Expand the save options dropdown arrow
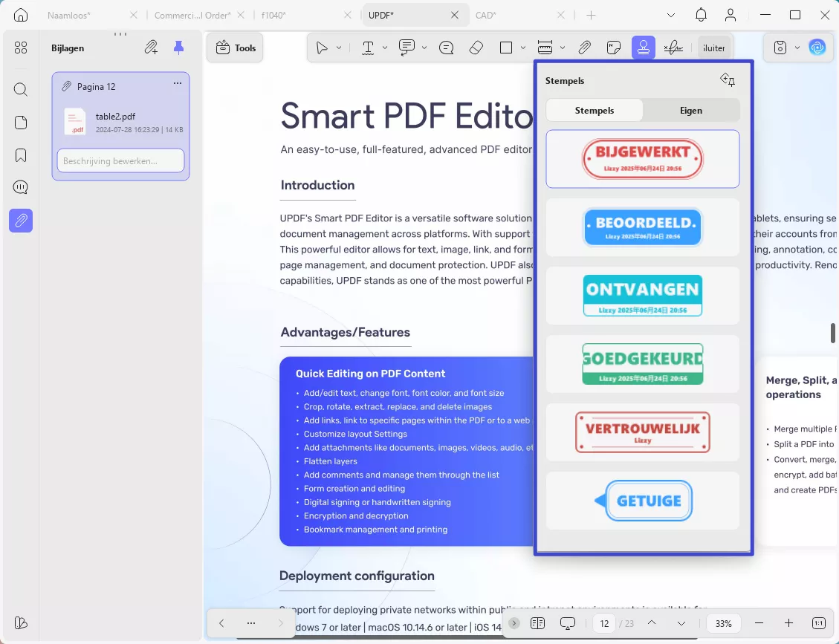This screenshot has width=839, height=644. point(797,48)
